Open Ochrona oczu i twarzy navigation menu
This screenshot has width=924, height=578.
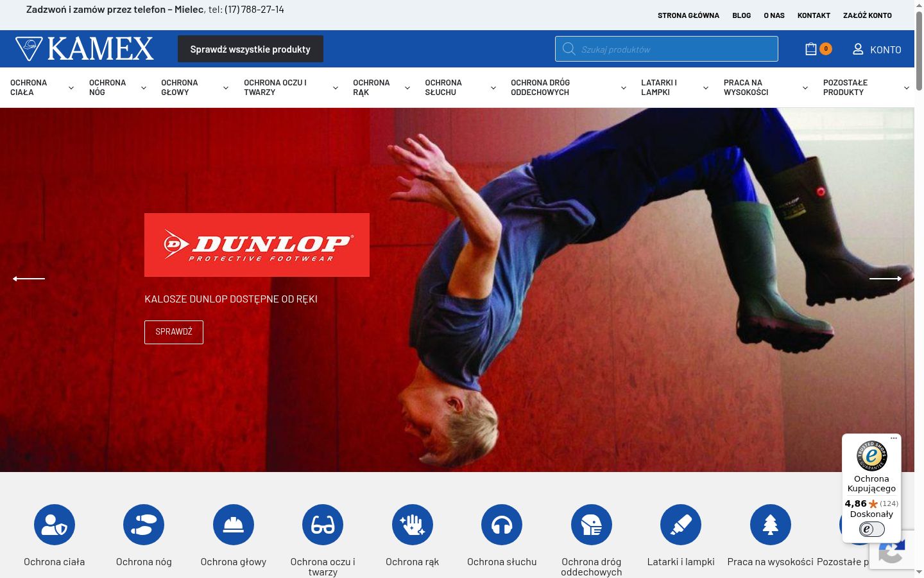(x=275, y=87)
